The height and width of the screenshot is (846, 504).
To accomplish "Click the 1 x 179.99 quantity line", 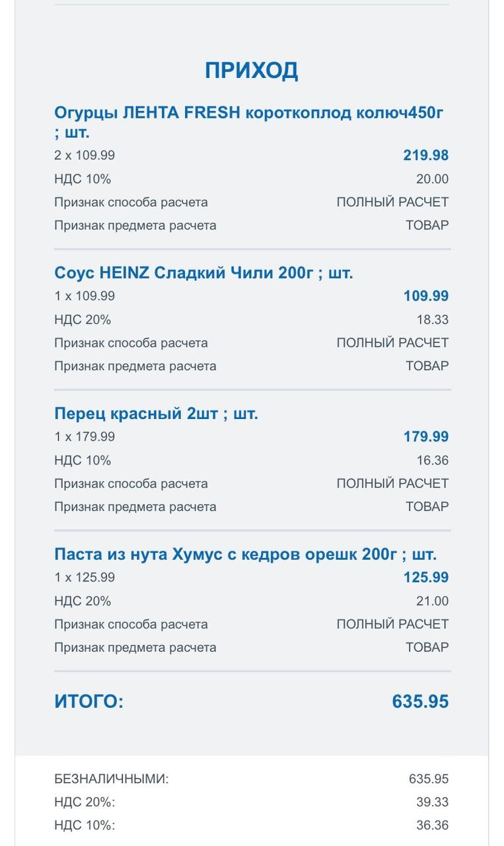I will tap(85, 437).
